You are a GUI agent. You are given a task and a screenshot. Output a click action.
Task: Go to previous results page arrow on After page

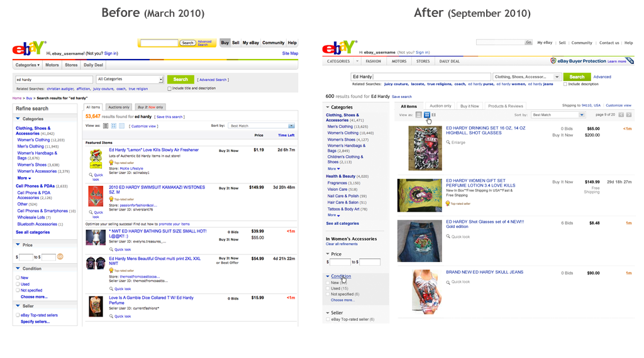621,115
